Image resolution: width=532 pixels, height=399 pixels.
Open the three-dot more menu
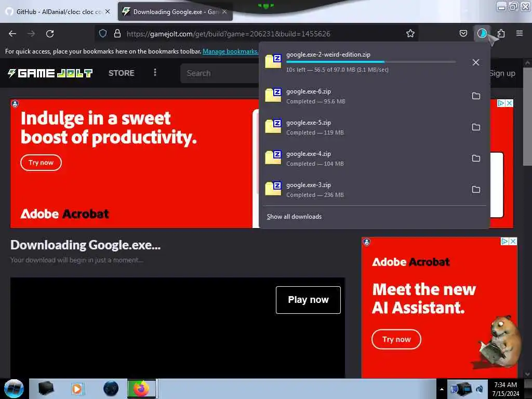155,73
